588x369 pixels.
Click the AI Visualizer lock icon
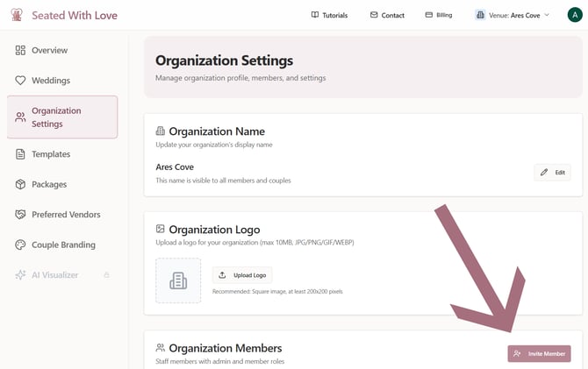point(107,275)
